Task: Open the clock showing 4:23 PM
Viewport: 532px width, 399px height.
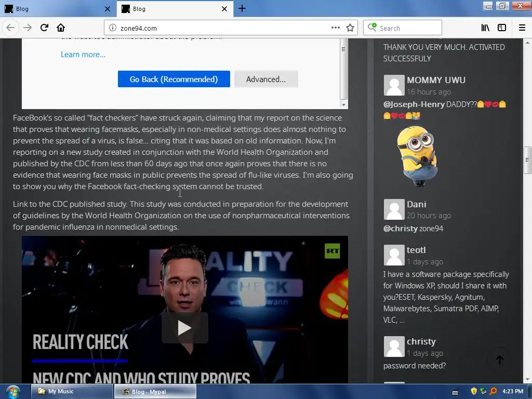Action: pos(513,391)
